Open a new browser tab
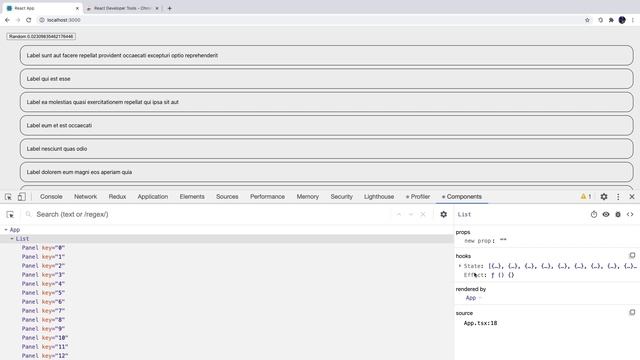Image resolution: width=640 pixels, height=360 pixels. [169, 8]
